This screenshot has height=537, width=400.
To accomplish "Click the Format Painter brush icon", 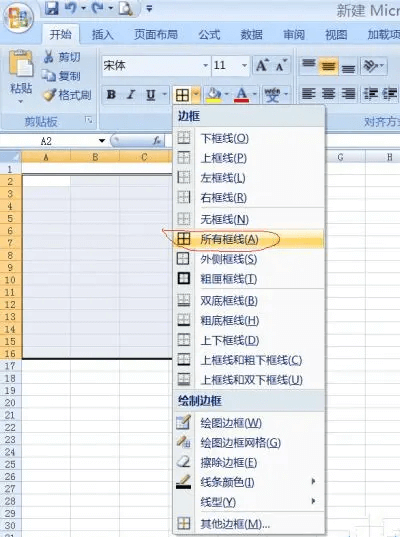I will click(x=49, y=95).
